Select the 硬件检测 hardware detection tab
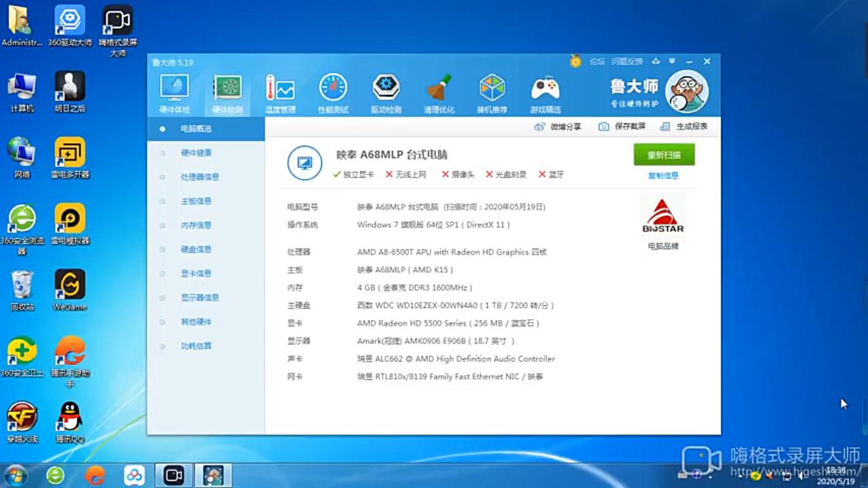The width and height of the screenshot is (868, 488). click(227, 94)
